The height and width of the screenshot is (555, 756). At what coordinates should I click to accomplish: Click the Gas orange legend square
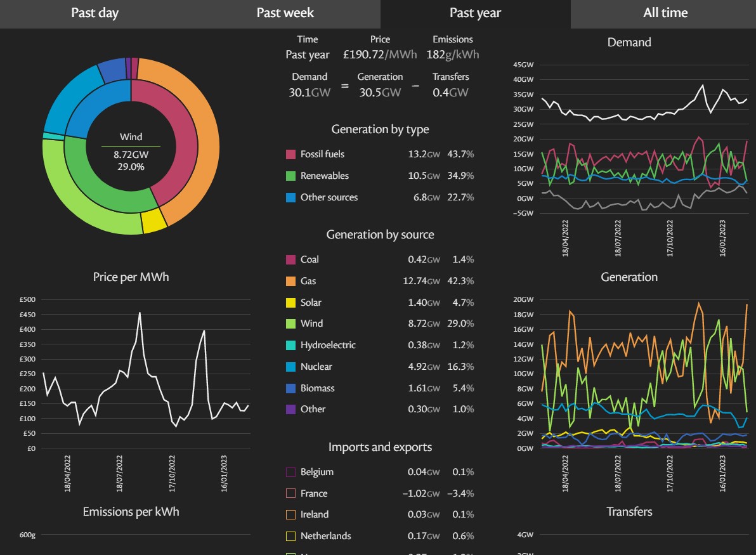(291, 281)
